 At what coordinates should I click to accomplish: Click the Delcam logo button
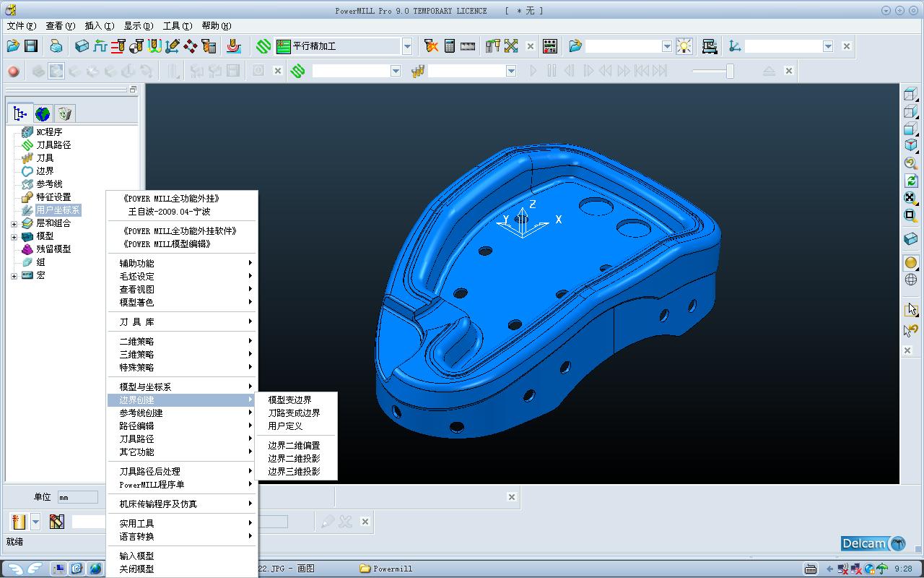pyautogui.click(x=873, y=543)
